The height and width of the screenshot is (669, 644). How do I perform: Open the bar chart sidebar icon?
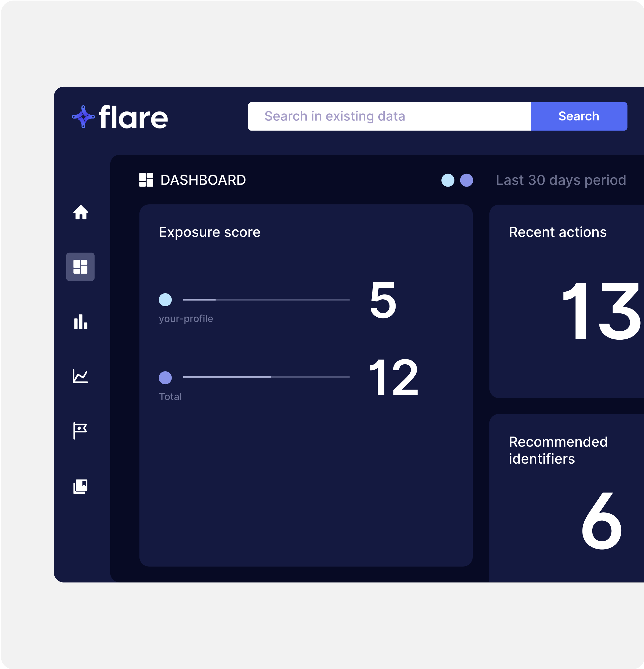click(81, 322)
